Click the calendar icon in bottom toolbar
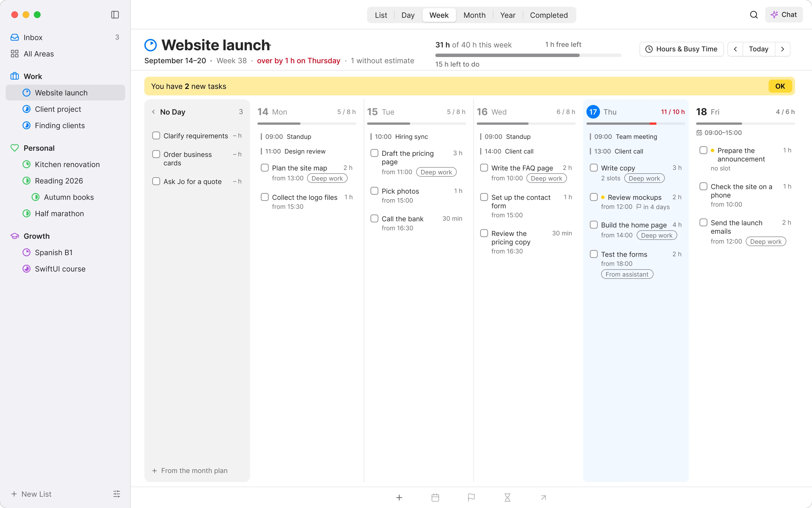812x508 pixels. tap(435, 497)
